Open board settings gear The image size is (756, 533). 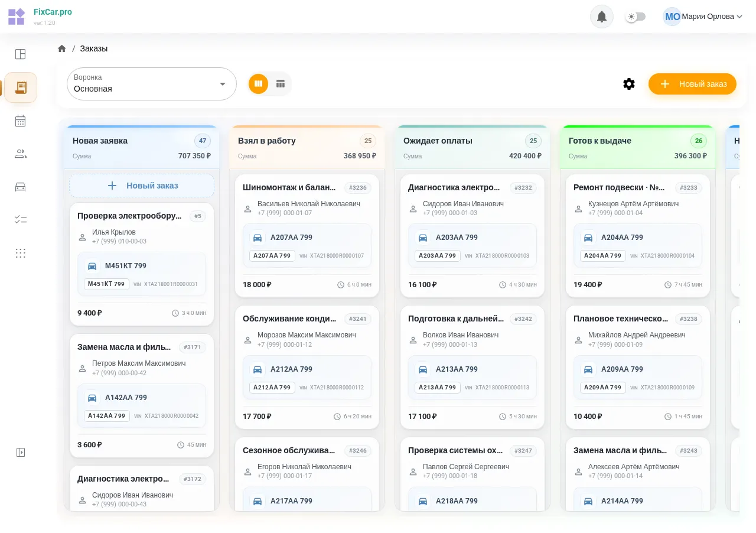click(629, 84)
